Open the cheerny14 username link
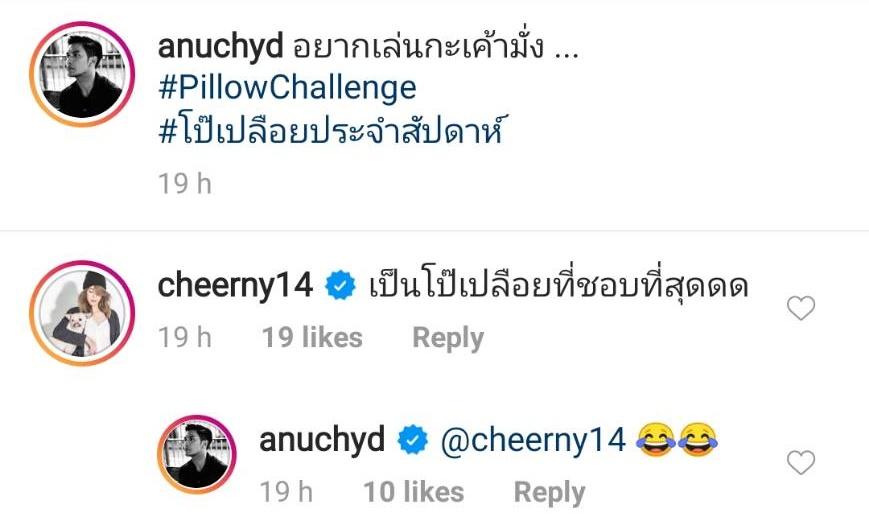 pyautogui.click(x=236, y=286)
